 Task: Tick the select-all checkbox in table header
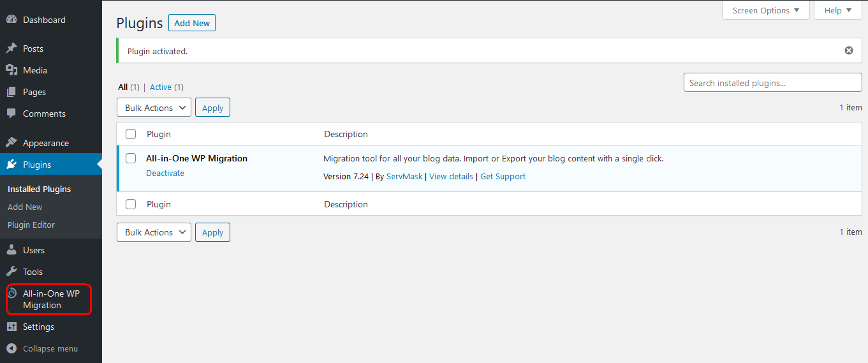click(131, 134)
